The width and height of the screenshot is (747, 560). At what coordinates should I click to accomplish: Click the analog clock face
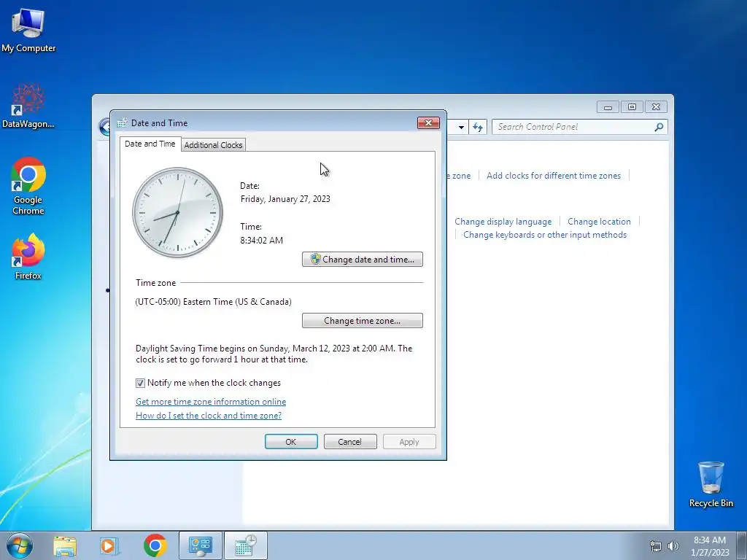pos(178,212)
